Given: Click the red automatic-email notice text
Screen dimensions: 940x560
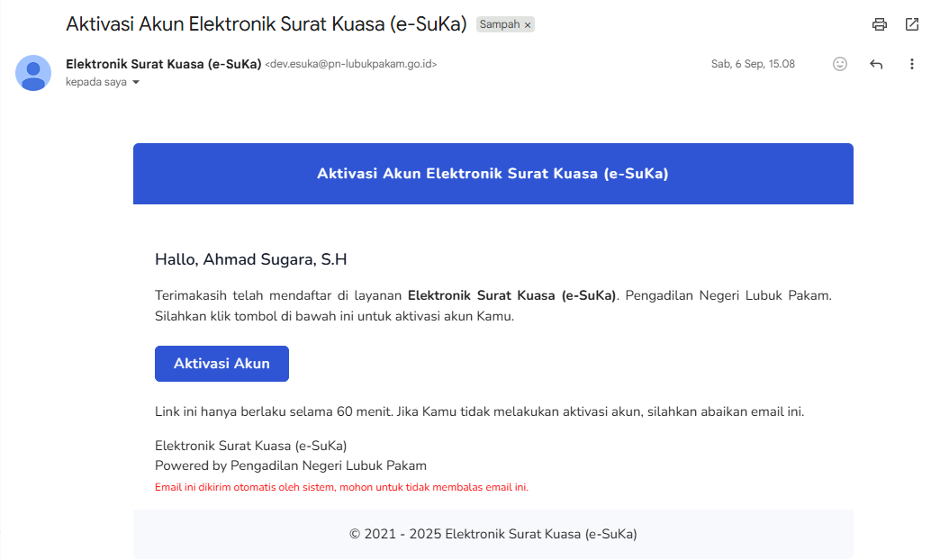Looking at the screenshot, I should [x=341, y=487].
